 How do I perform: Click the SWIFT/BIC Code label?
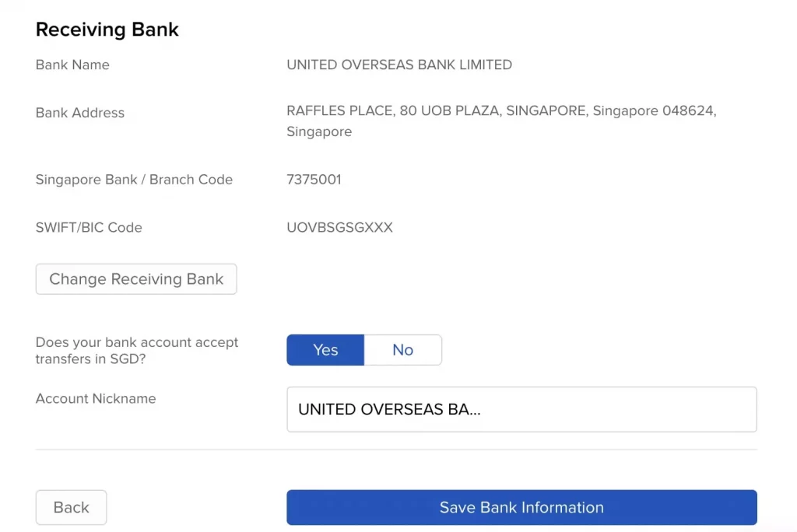(88, 227)
